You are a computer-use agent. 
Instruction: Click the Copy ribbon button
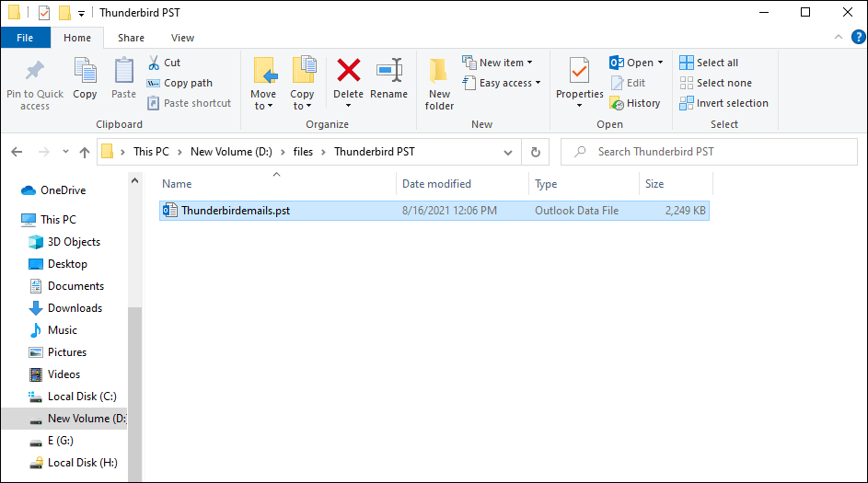(x=85, y=78)
